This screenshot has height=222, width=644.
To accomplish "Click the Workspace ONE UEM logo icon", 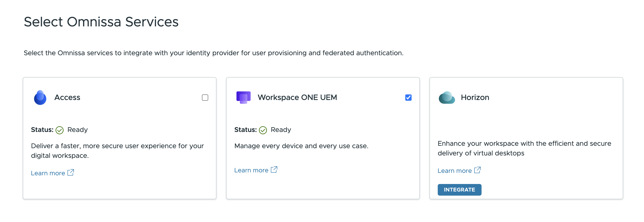I will pyautogui.click(x=244, y=98).
